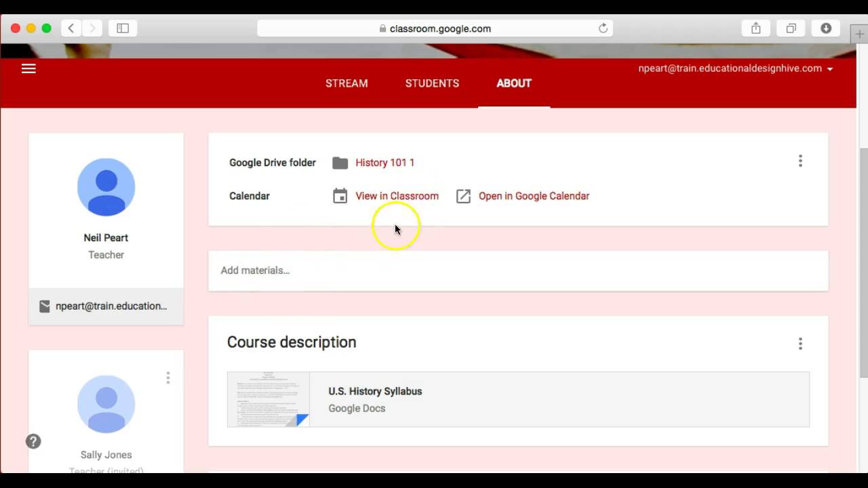Go forward with Safari's forward arrow
Image resolution: width=868 pixels, height=488 pixels.
92,28
